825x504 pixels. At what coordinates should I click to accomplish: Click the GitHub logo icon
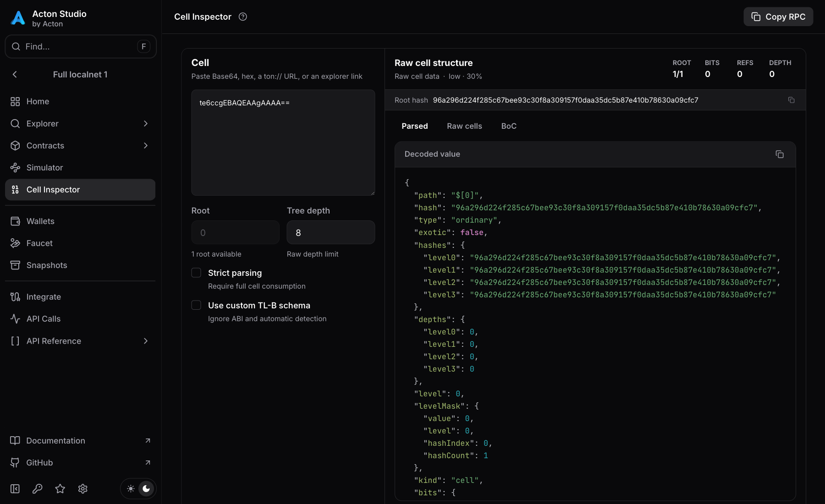15,462
